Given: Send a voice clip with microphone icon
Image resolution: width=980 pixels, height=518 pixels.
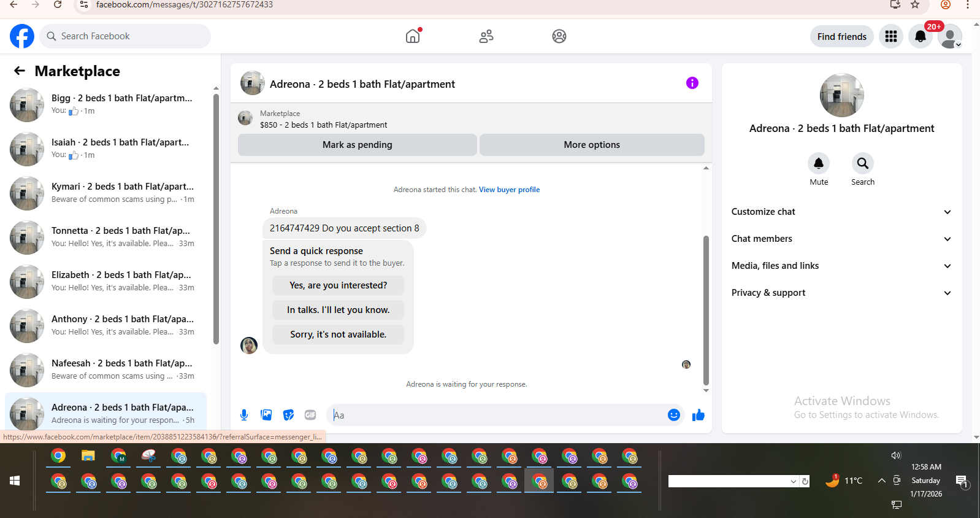Looking at the screenshot, I should (244, 415).
